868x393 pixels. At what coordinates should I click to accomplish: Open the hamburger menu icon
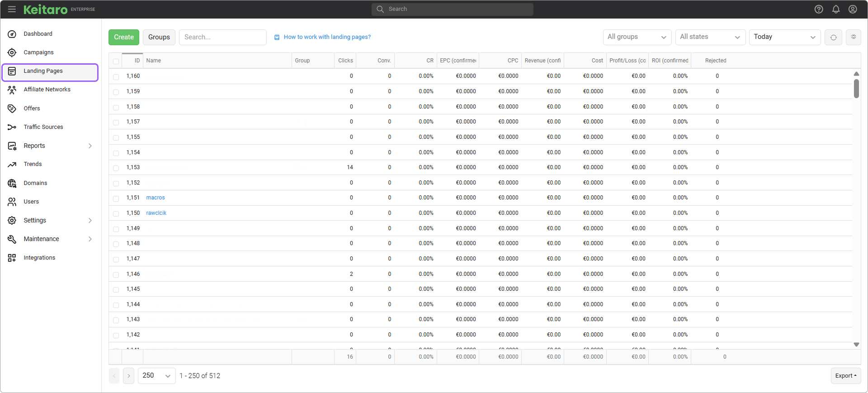12,9
